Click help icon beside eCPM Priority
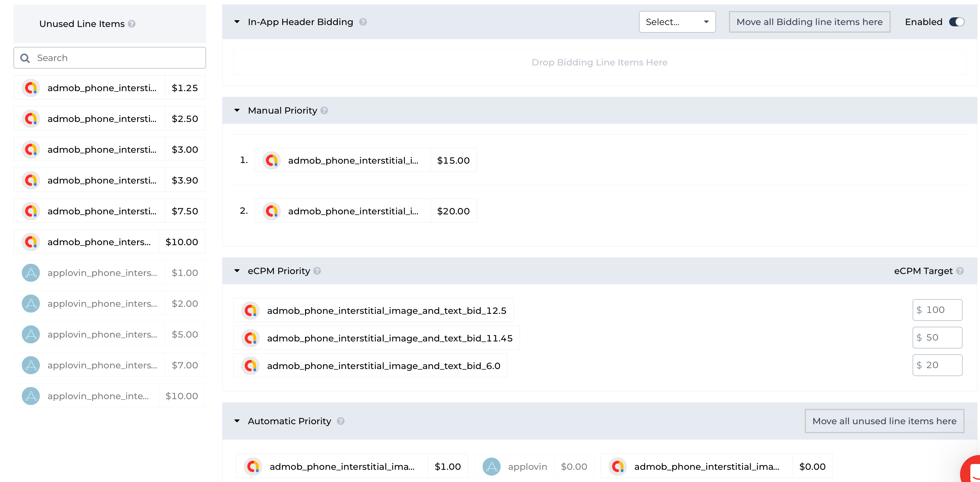The width and height of the screenshot is (980, 482). (x=317, y=271)
